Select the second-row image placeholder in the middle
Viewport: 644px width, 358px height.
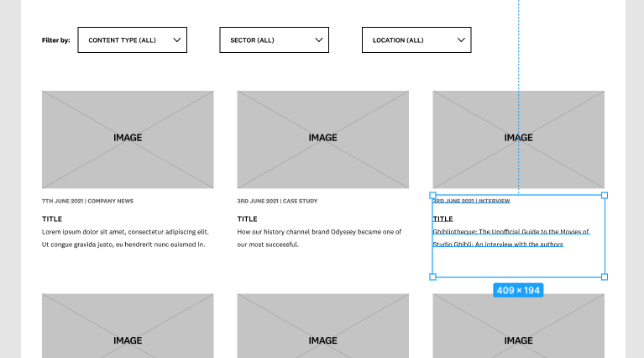pyautogui.click(x=322, y=325)
